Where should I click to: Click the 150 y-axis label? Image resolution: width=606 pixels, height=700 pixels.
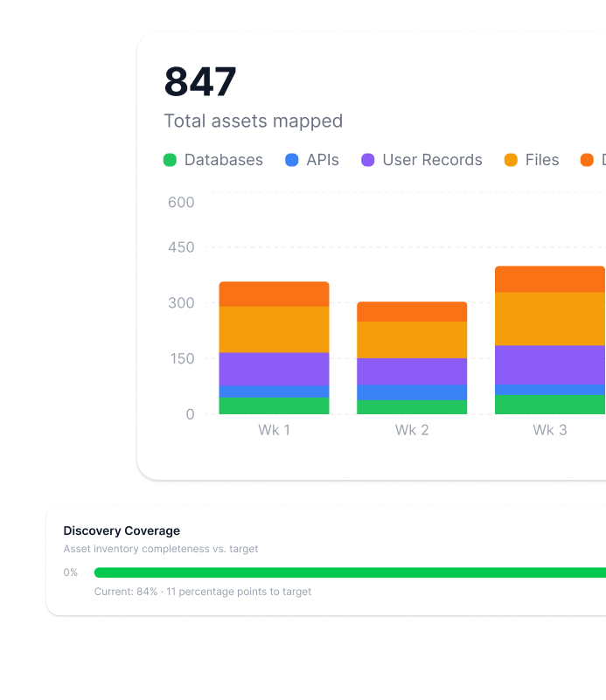click(x=182, y=358)
